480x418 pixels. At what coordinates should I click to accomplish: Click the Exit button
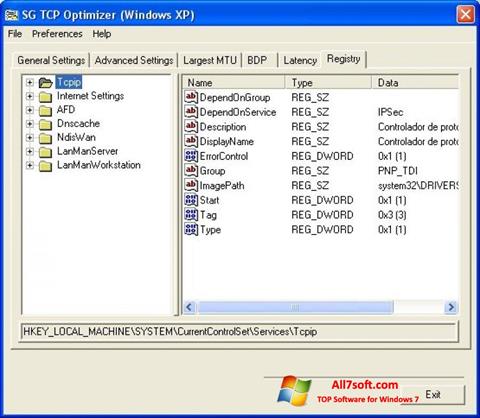pyautogui.click(x=433, y=395)
